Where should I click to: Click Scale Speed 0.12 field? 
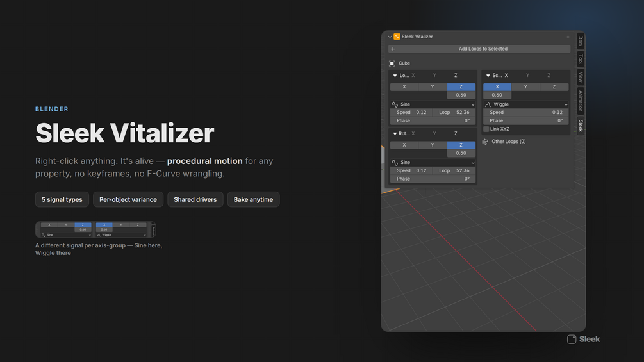[525, 113]
